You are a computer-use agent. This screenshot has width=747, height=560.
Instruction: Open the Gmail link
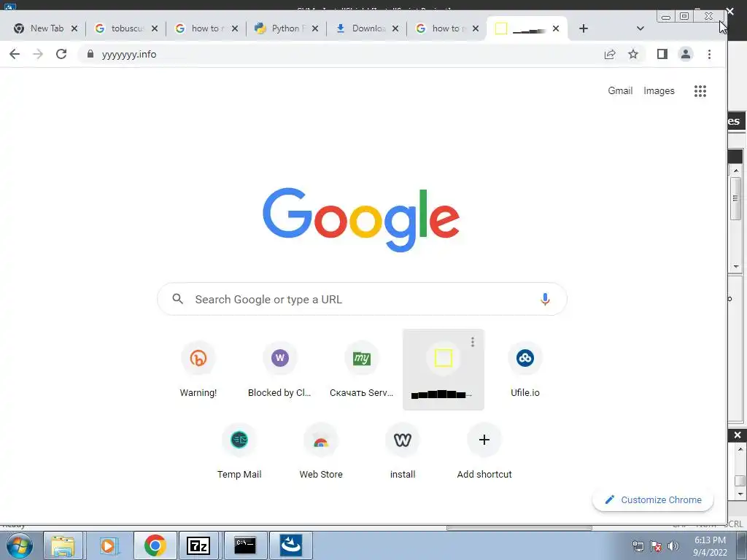click(x=620, y=91)
